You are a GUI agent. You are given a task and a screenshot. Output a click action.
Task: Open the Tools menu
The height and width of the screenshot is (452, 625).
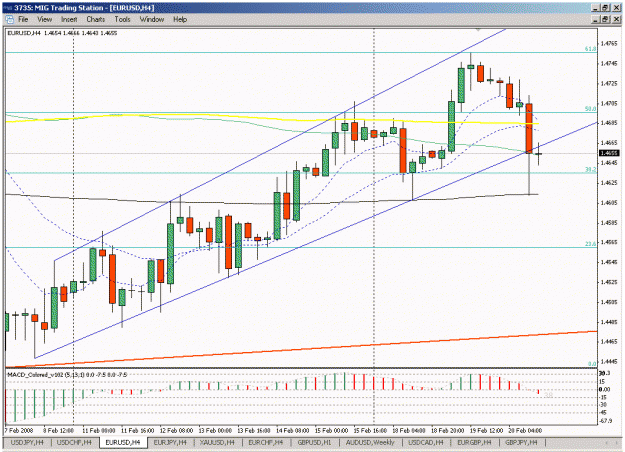(x=122, y=19)
